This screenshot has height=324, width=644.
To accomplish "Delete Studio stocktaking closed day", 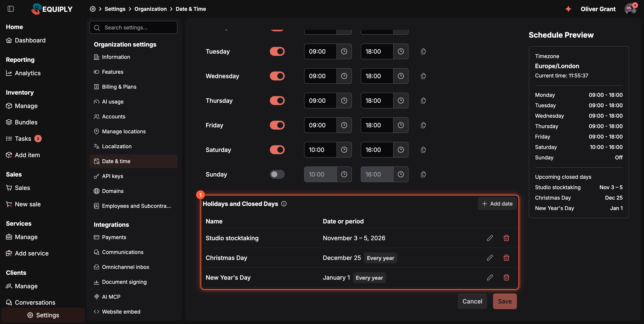I will [506, 238].
